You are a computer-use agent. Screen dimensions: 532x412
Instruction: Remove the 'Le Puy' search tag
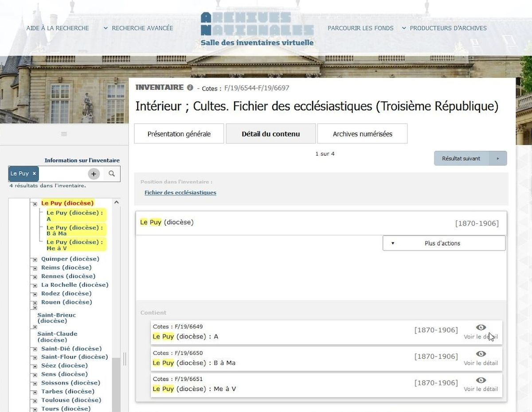pyautogui.click(x=34, y=174)
